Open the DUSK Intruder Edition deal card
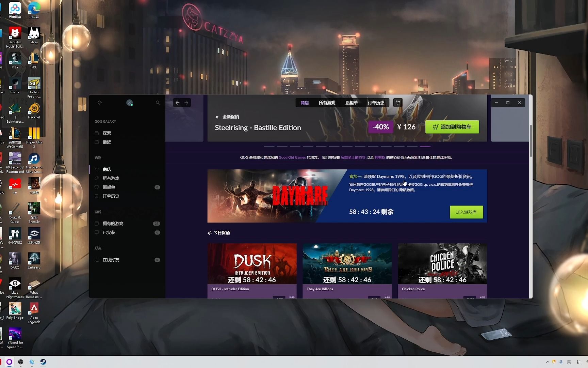Image resolution: width=588 pixels, height=368 pixels. pos(252,271)
